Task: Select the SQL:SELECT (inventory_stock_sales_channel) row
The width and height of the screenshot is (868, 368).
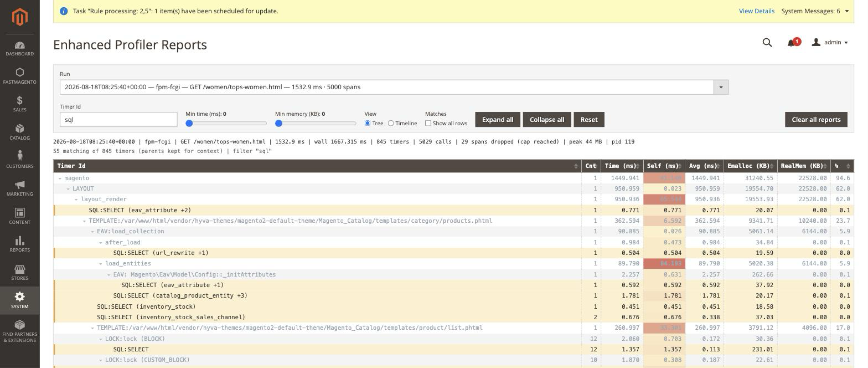Action: pyautogui.click(x=453, y=318)
